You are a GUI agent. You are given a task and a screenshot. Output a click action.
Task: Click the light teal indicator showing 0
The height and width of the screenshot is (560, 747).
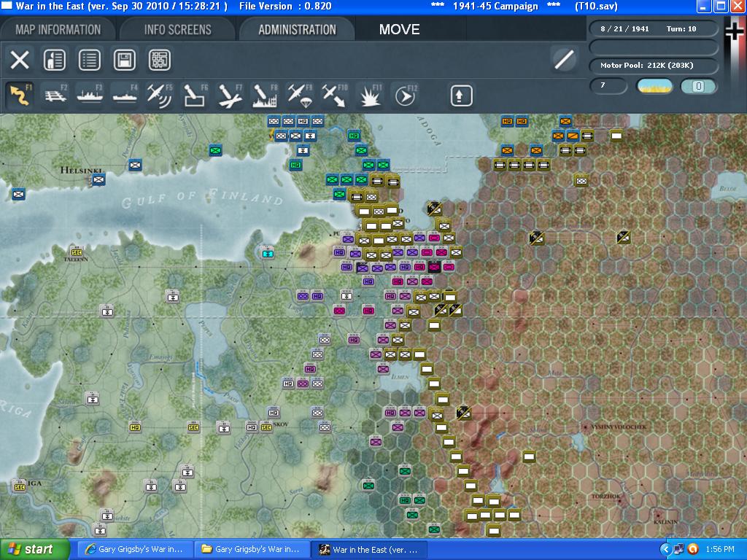(x=698, y=86)
